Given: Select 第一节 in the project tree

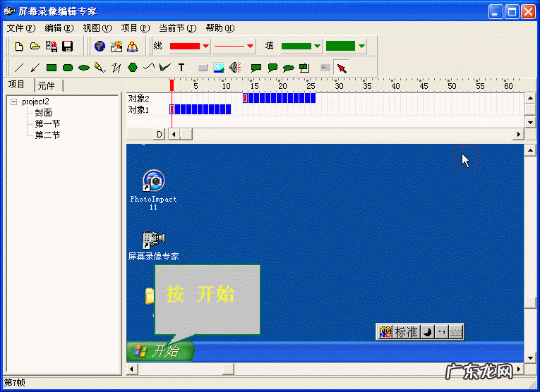Looking at the screenshot, I should click(x=47, y=123).
